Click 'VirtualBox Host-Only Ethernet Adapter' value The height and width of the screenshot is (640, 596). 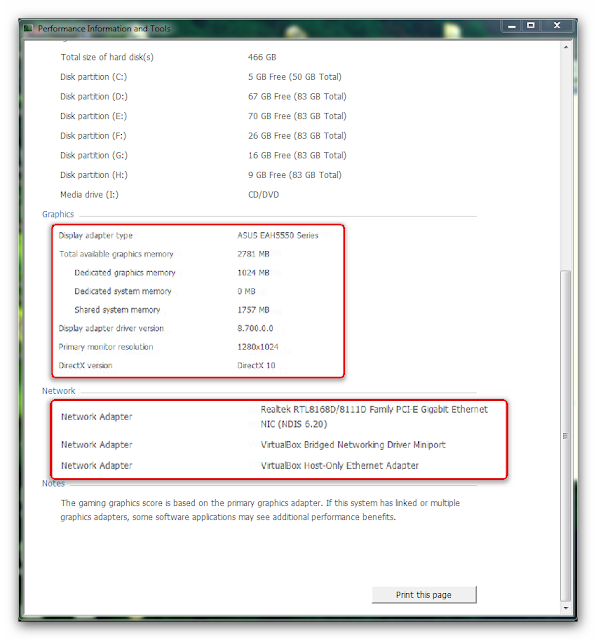[340, 465]
